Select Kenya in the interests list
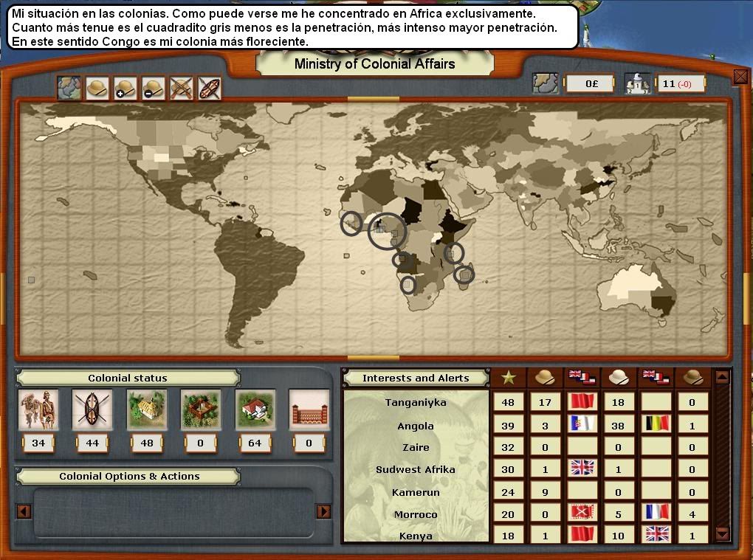 pyautogui.click(x=416, y=536)
